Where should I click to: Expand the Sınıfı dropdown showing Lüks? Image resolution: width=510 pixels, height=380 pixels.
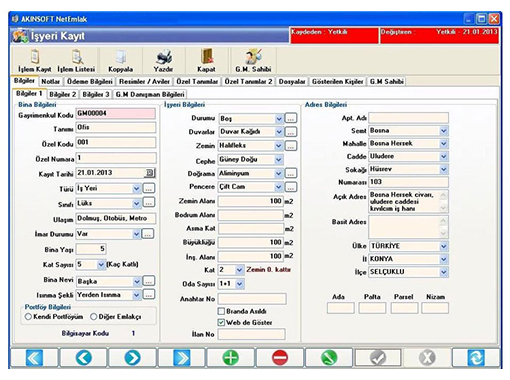point(136,203)
